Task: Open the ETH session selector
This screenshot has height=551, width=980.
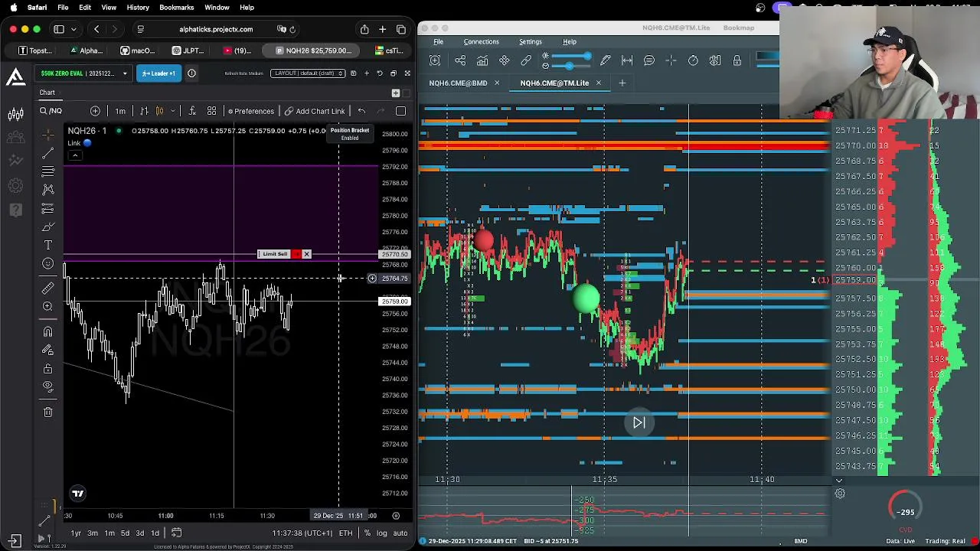Action: point(345,533)
